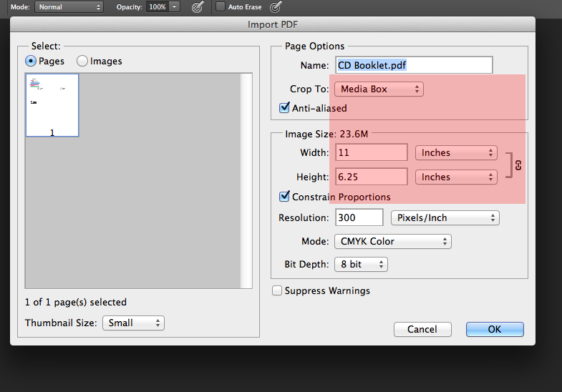The width and height of the screenshot is (562, 392).
Task: Enable the Suppress Warnings checkbox
Action: click(276, 290)
